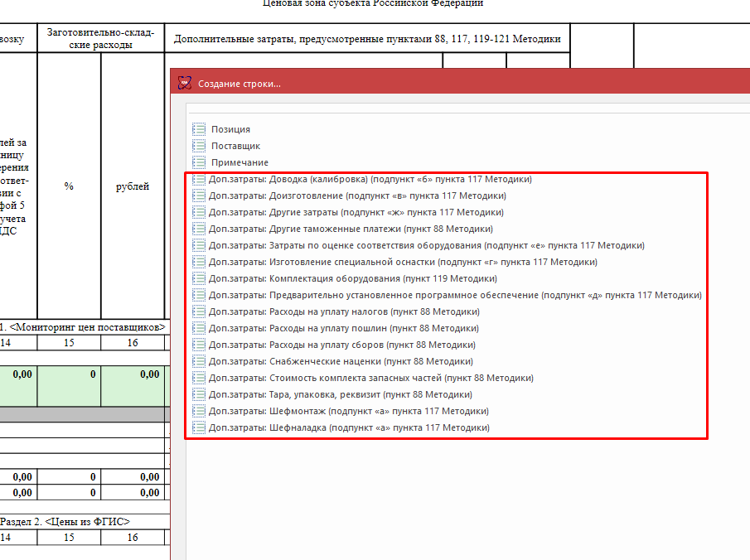Choose Предварительно установленное программное обеспечение

pyautogui.click(x=455, y=295)
